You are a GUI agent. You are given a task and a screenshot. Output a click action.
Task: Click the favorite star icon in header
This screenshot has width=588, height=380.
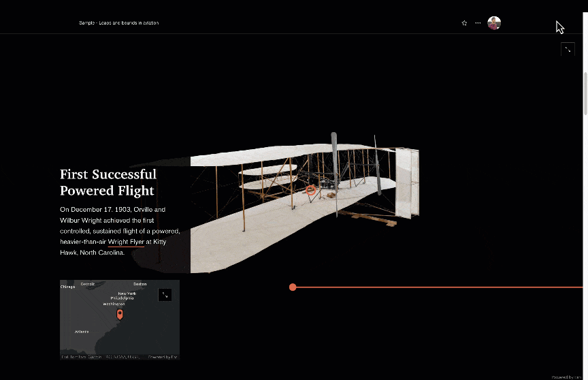(464, 23)
